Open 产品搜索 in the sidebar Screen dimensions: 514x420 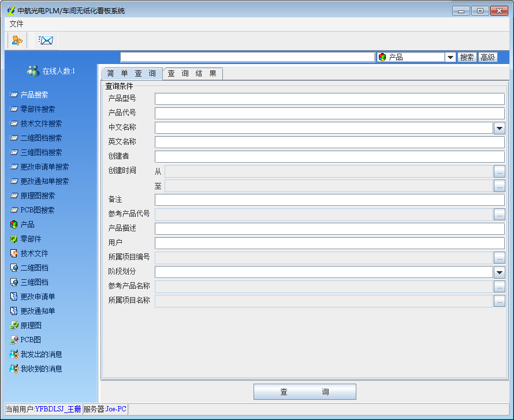29,95
